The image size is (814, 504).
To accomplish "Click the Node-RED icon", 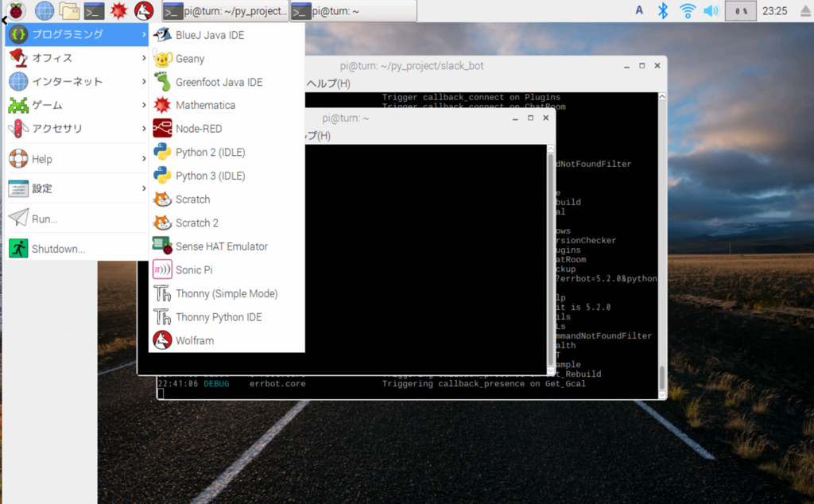I will point(162,128).
